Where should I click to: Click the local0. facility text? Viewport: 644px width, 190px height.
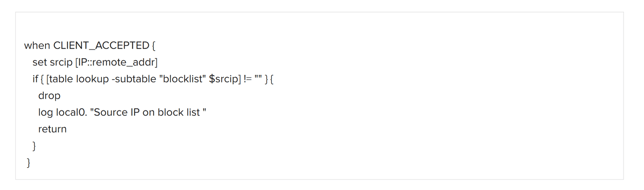pos(71,112)
